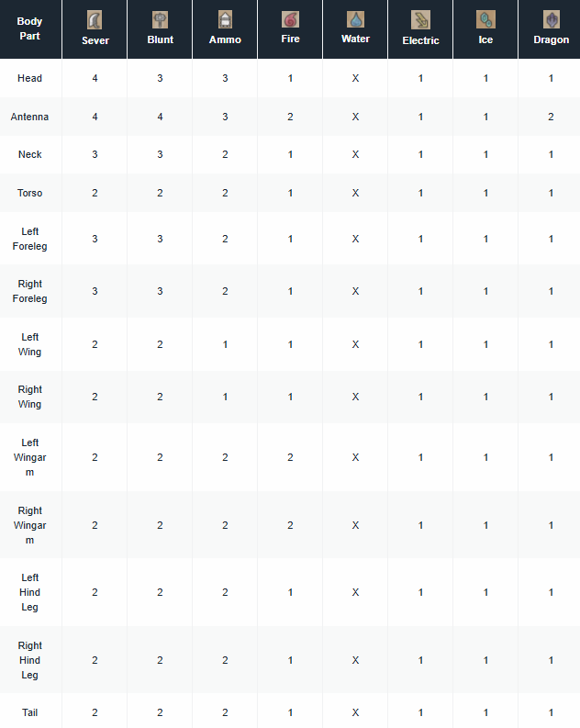Select the Head row label

tap(30, 78)
